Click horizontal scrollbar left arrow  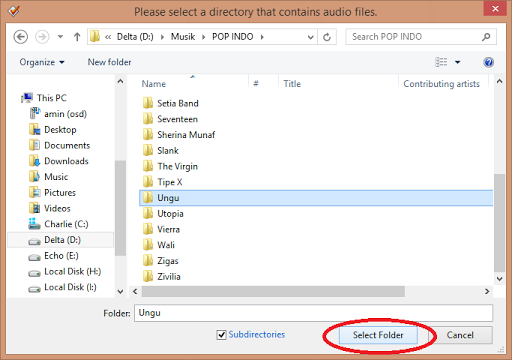[135, 292]
